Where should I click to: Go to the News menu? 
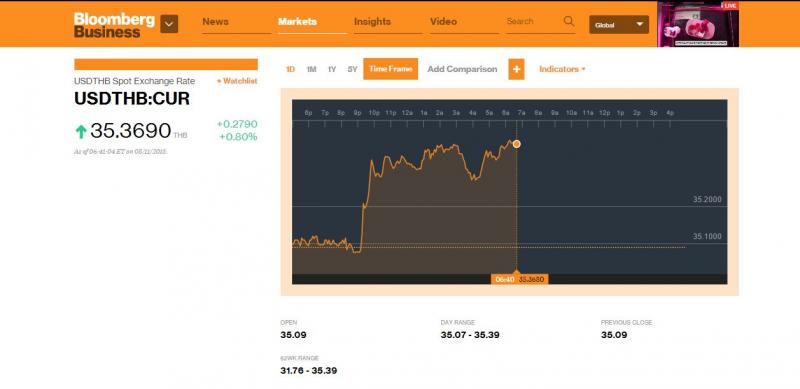(215, 21)
